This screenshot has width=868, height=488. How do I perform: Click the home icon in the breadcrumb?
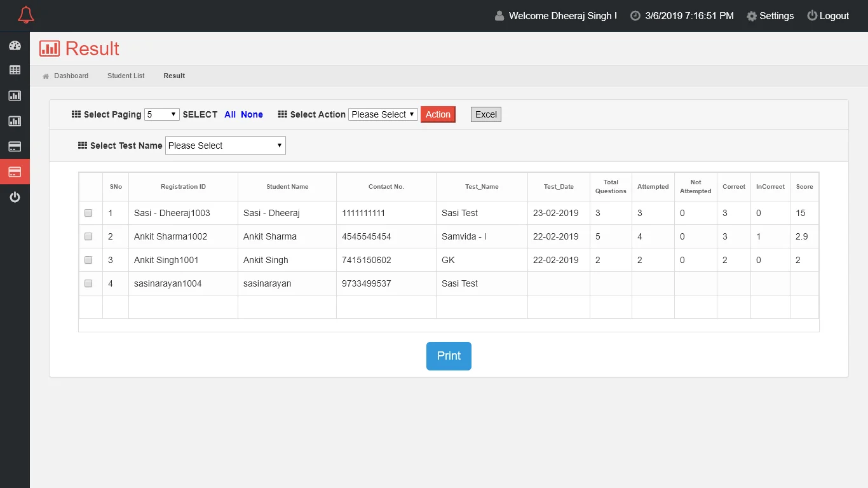tap(46, 76)
